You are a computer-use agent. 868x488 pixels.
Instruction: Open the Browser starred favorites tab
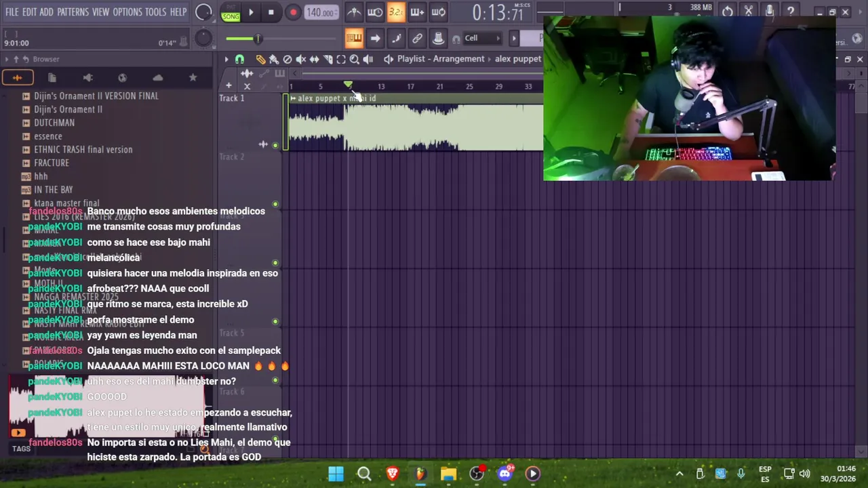point(193,78)
